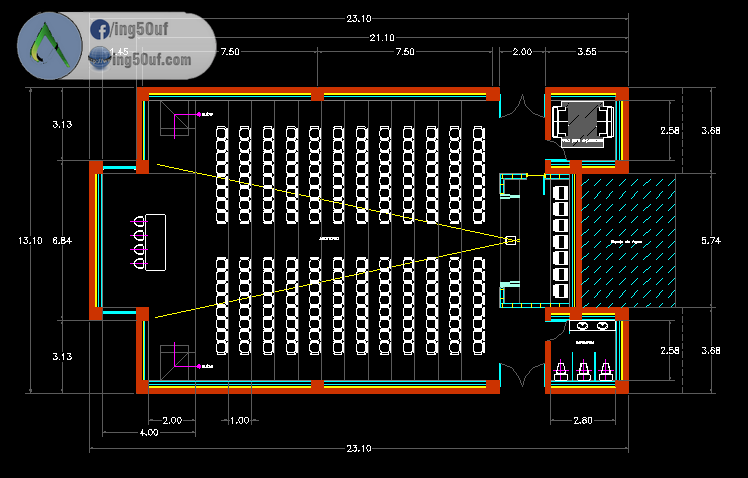Select the auditorium label between seat blocks

[329, 238]
